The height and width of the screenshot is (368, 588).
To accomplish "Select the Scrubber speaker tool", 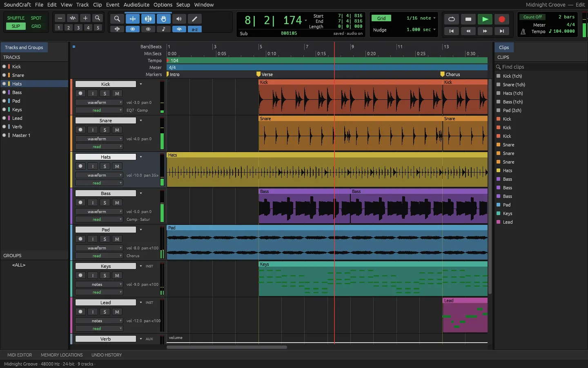I will point(179,19).
